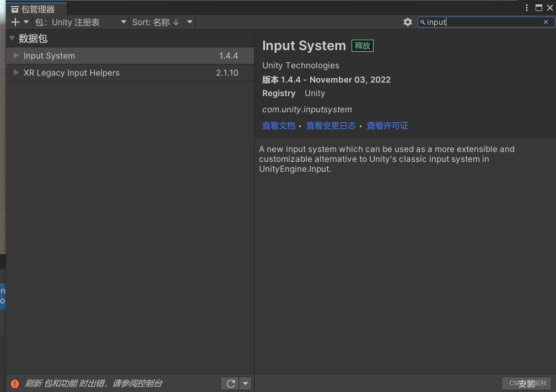Image resolution: width=556 pixels, height=392 pixels.
Task: Click the plus icon to add a package
Action: coord(15,23)
